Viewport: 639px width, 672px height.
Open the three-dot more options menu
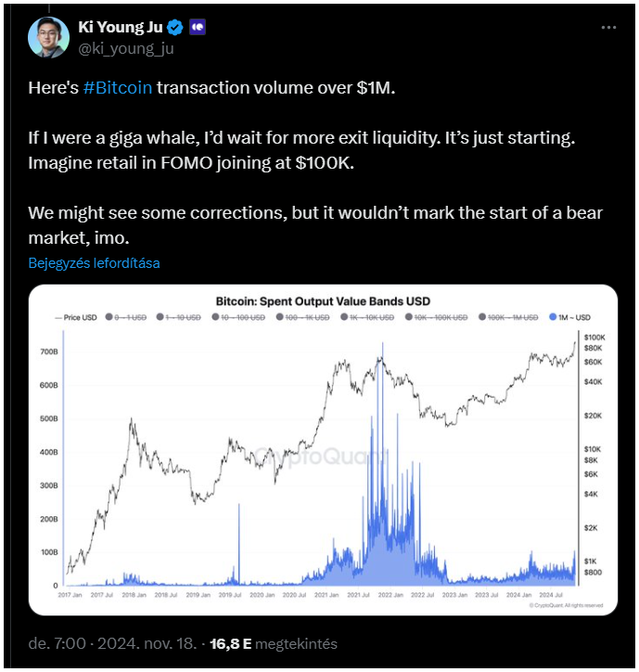coord(608,28)
